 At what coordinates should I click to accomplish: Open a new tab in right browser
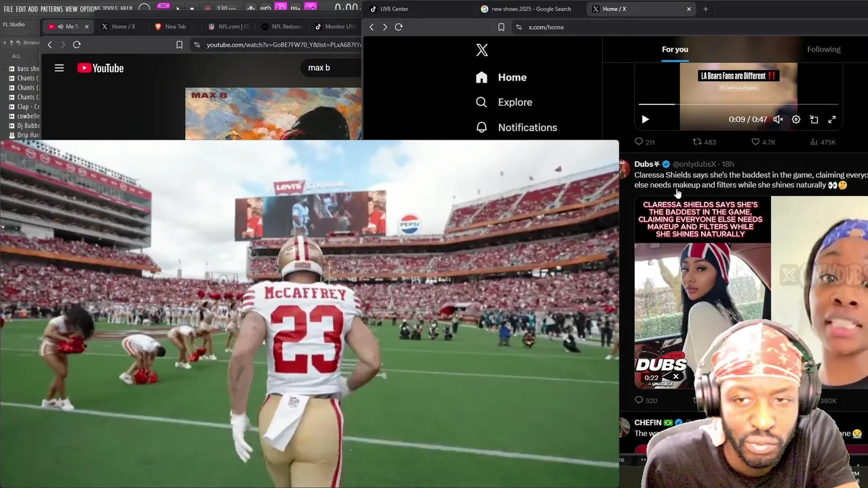click(x=705, y=9)
